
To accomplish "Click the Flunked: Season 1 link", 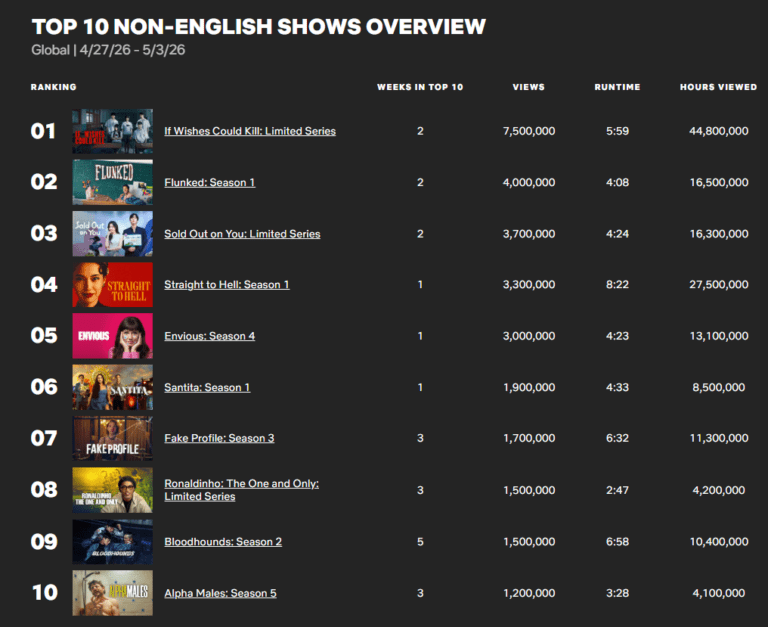I will click(210, 182).
